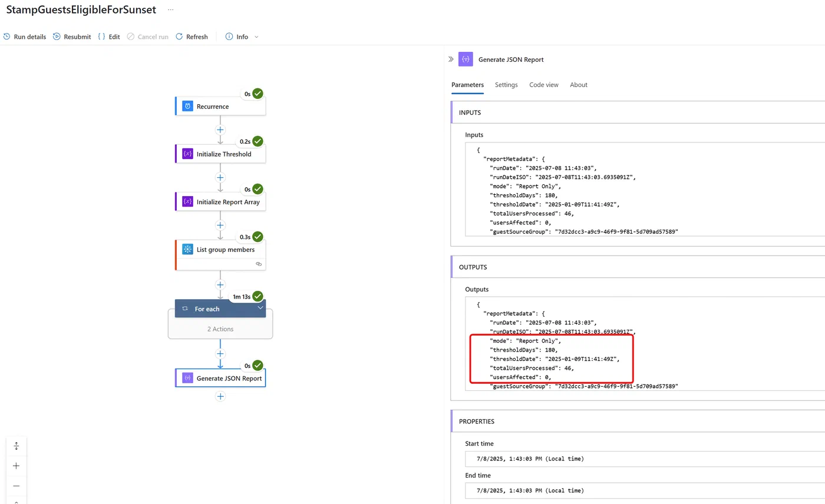Refresh the run view
This screenshot has height=504, width=825.
pos(192,37)
